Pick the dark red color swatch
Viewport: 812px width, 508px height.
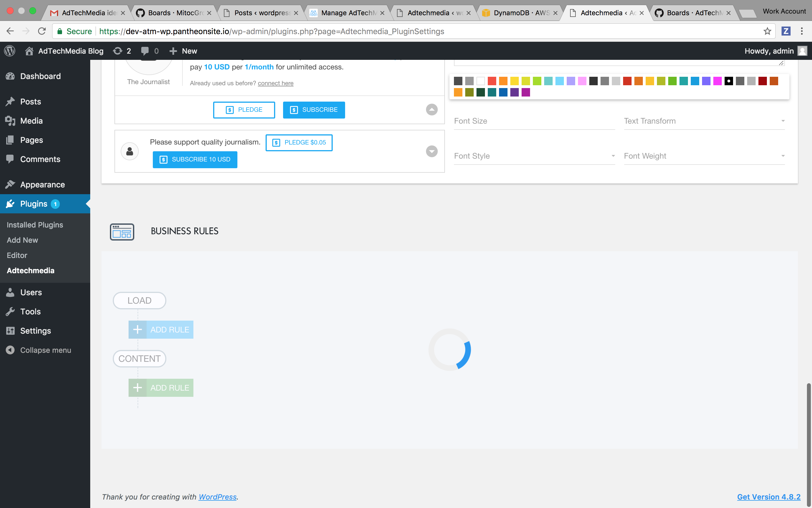click(762, 81)
